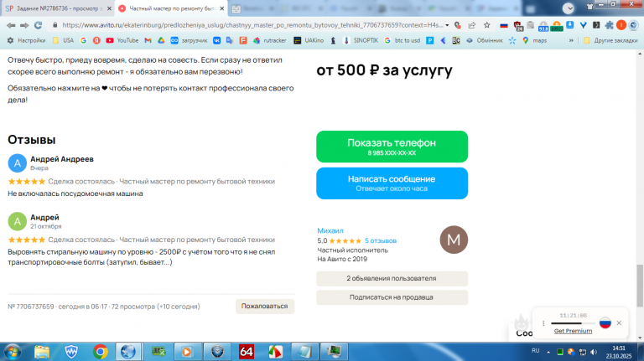Open the загрузчик bookmark
The width and height of the screenshot is (644, 361).
coord(189,40)
